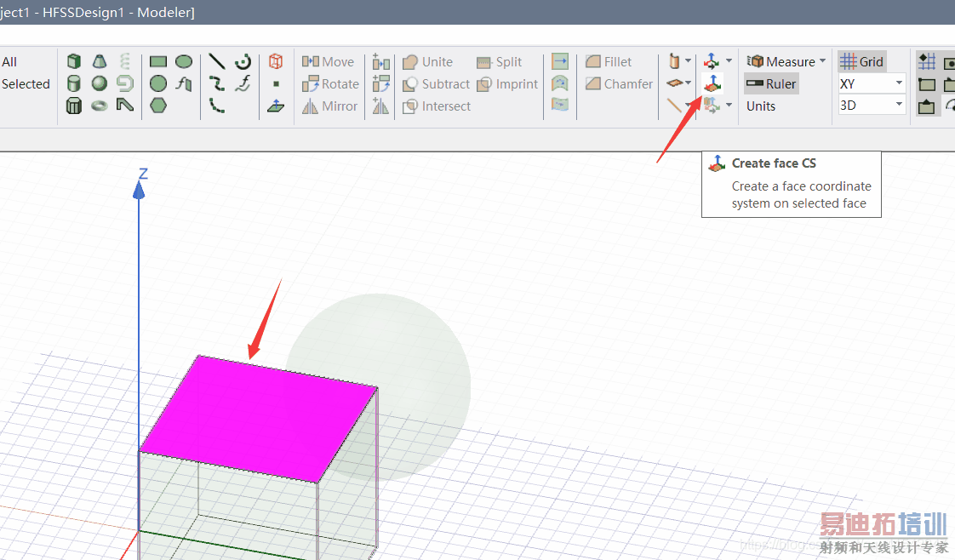955x560 pixels.
Task: Click the Duplicate around axis icon
Action: point(380,83)
